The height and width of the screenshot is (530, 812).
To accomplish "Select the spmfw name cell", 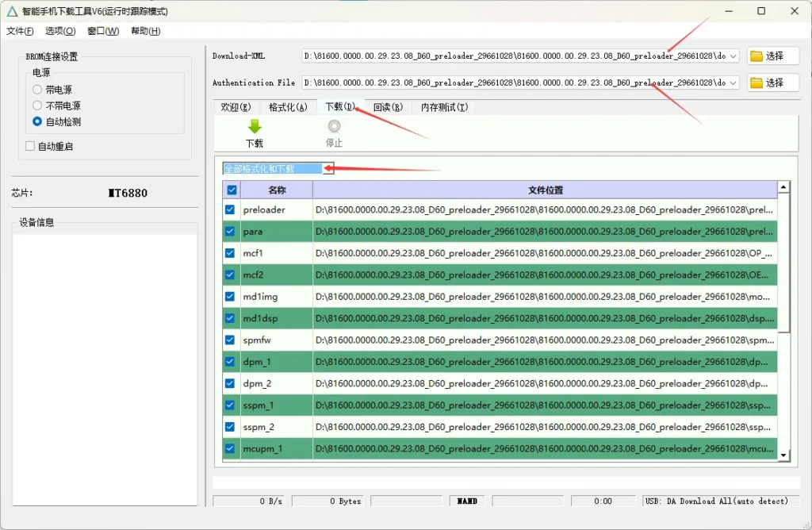I will click(277, 340).
